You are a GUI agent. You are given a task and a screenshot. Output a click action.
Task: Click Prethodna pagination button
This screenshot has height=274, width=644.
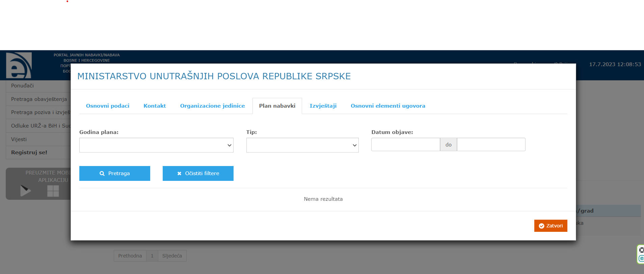tap(130, 256)
